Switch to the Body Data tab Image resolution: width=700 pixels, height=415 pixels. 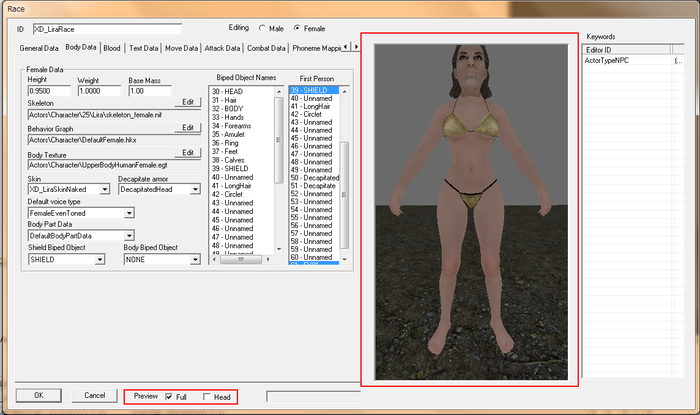[81, 47]
